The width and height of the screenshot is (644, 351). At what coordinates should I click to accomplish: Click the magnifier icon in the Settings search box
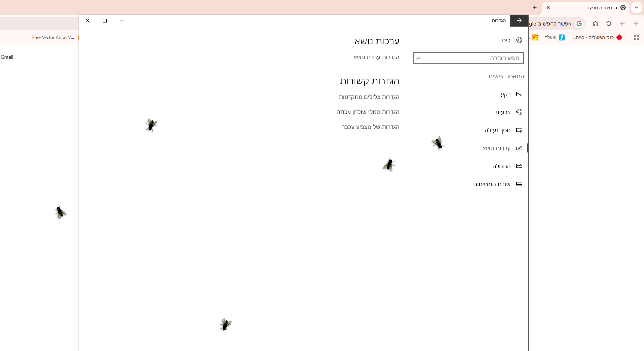(x=419, y=58)
